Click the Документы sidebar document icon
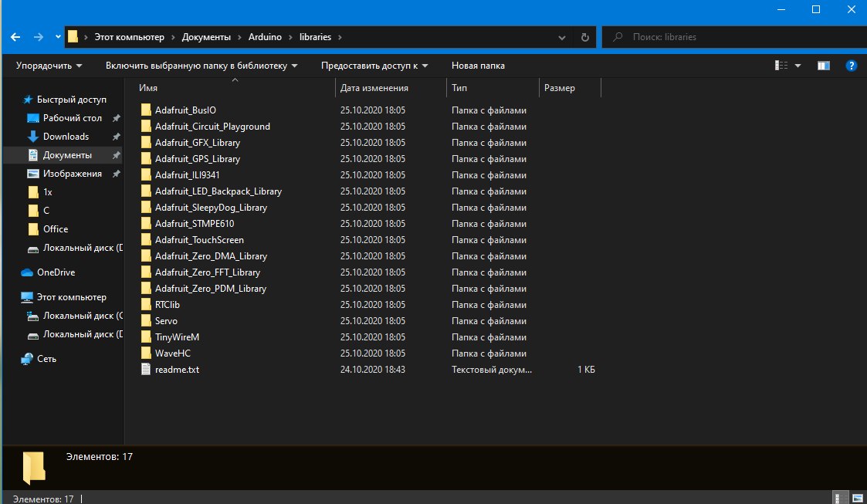The width and height of the screenshot is (867, 504). click(32, 155)
